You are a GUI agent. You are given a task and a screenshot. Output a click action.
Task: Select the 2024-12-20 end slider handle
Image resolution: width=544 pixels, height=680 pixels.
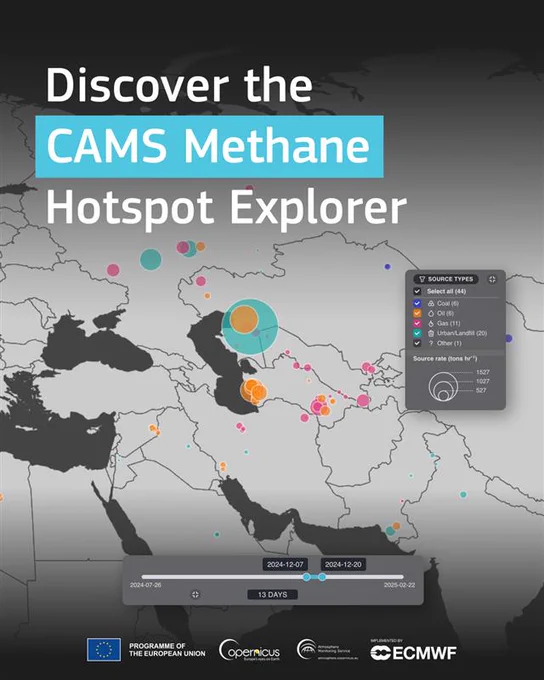tap(322, 577)
